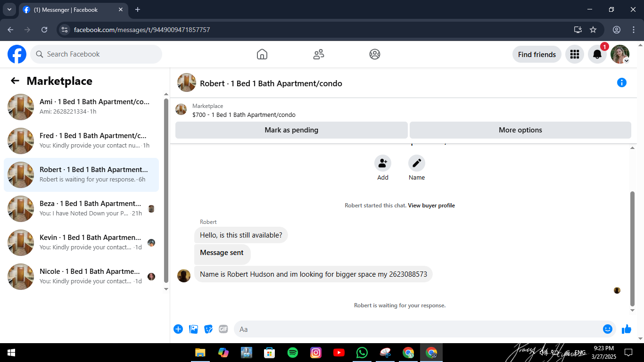Open the Chrome profile icon

click(x=617, y=30)
